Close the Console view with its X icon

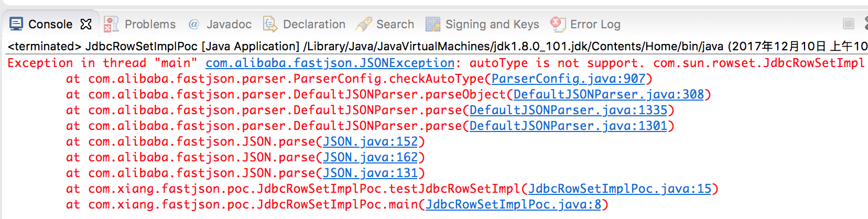click(86, 24)
